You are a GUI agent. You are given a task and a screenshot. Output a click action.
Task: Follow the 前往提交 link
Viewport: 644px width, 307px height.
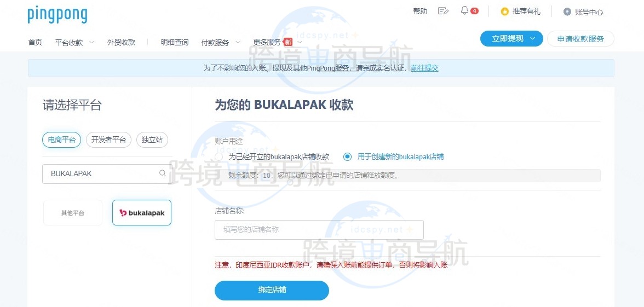[x=425, y=68]
